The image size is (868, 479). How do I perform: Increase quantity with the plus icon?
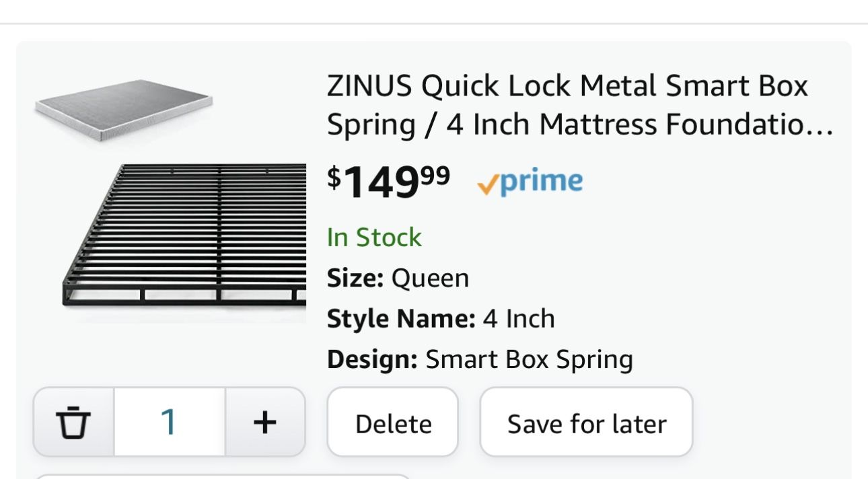pos(265,422)
